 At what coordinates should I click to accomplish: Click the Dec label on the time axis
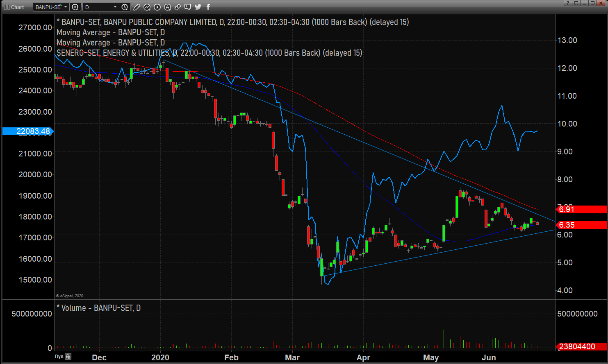(x=99, y=357)
